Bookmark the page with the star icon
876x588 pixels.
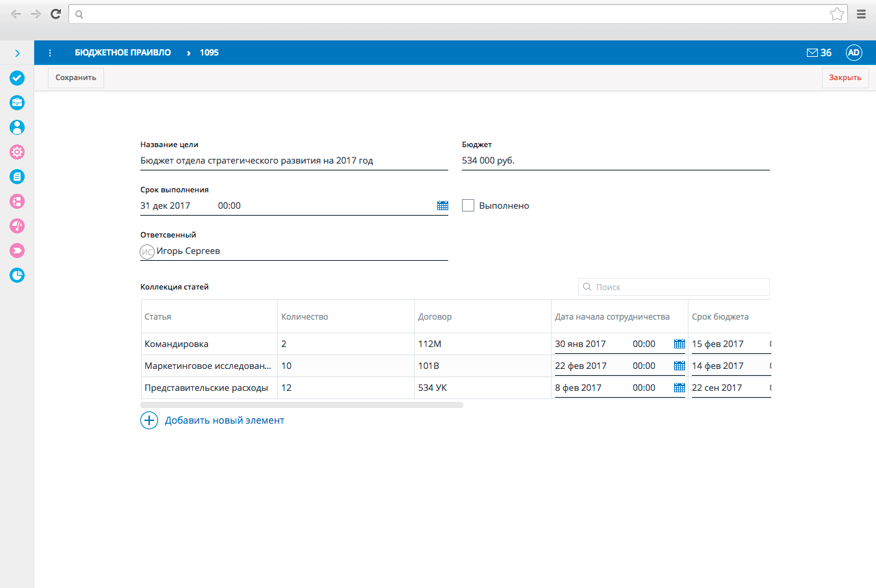[x=836, y=14]
